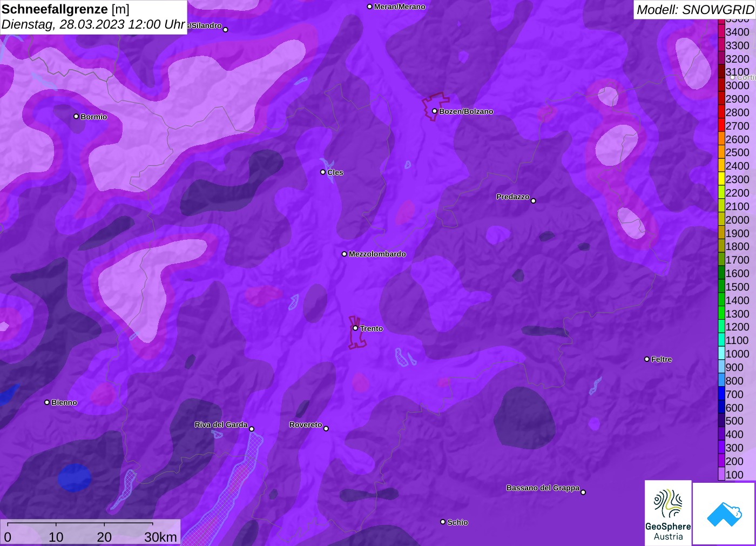Click the blue 700 legend swatch
756x546 pixels.
[x=721, y=394]
